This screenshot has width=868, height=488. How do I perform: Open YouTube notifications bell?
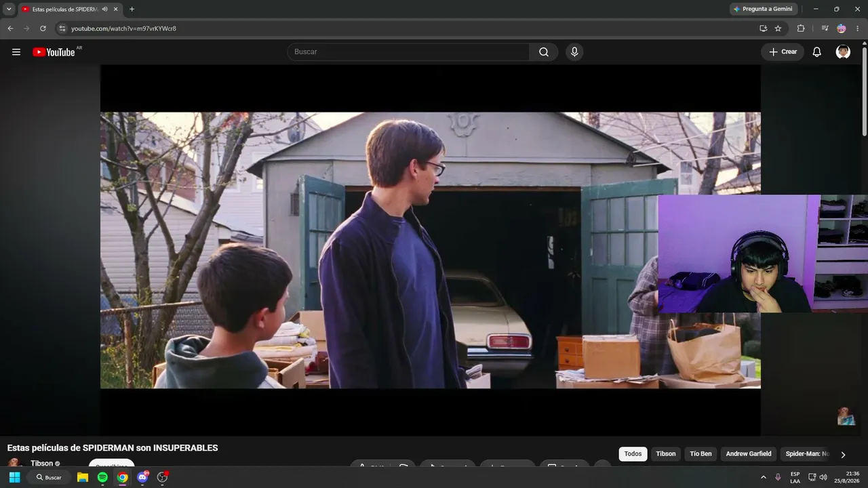click(817, 52)
